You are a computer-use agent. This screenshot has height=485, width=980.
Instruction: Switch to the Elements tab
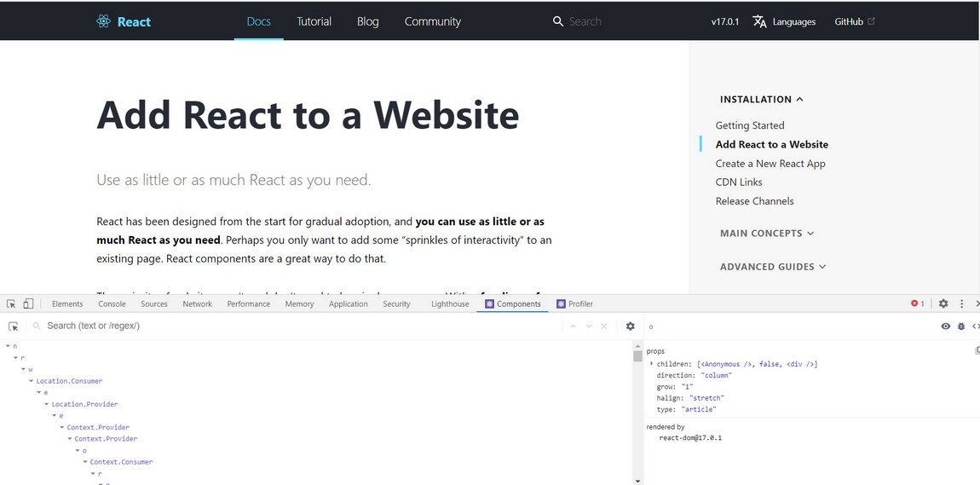[67, 303]
